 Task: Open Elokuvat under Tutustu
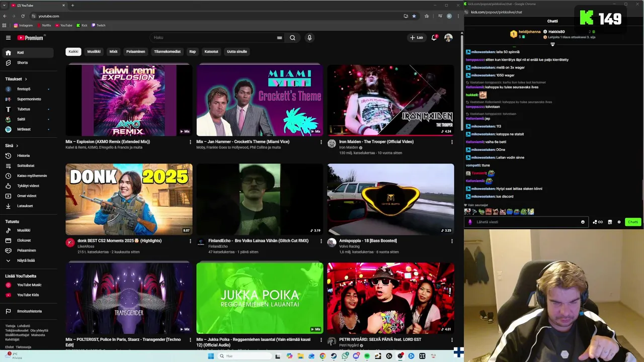[28, 240]
